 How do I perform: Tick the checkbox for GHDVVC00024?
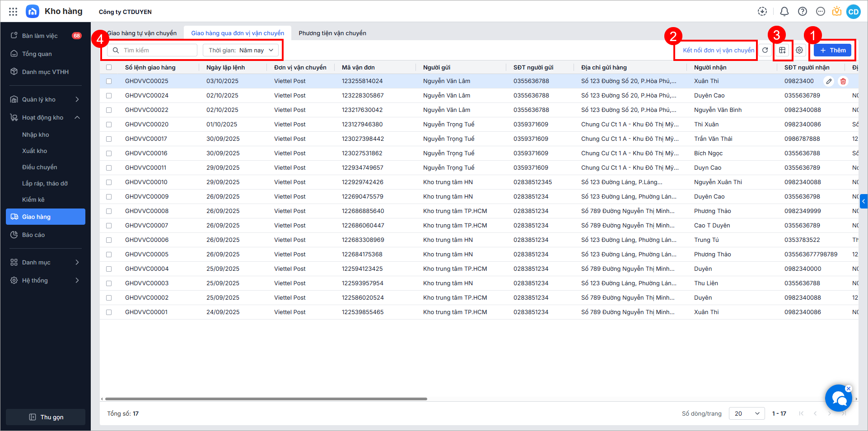(x=109, y=96)
